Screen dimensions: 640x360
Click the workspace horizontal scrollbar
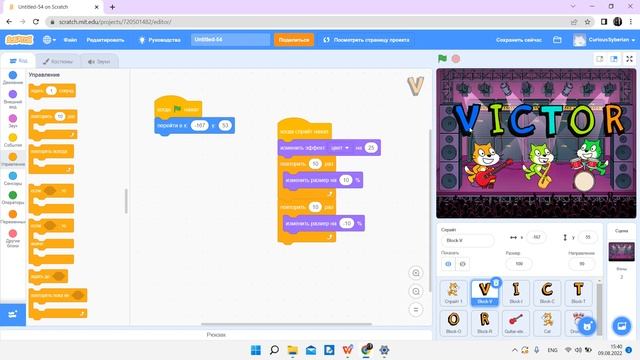click(287, 324)
